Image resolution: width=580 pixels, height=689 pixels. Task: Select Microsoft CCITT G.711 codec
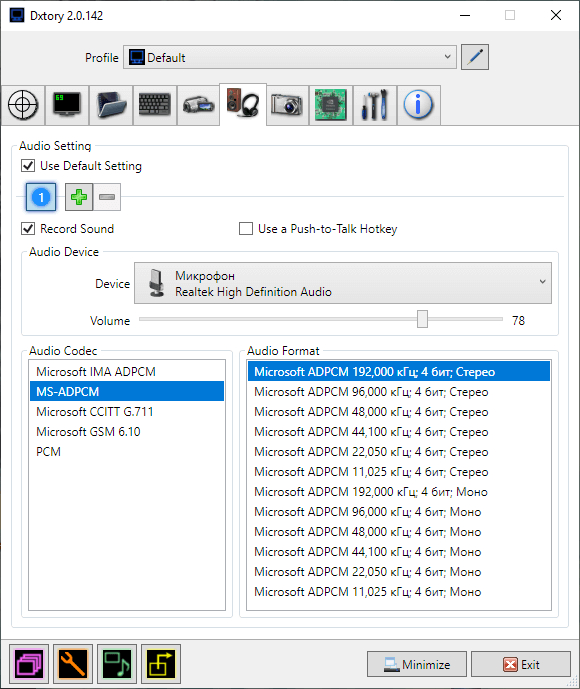(127, 412)
